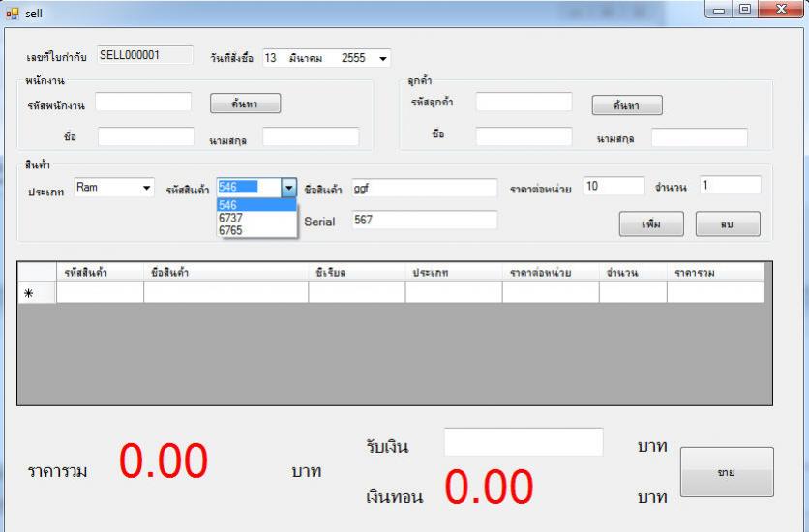Minimize the sell window
Screen dimensions: 809x532
click(719, 10)
